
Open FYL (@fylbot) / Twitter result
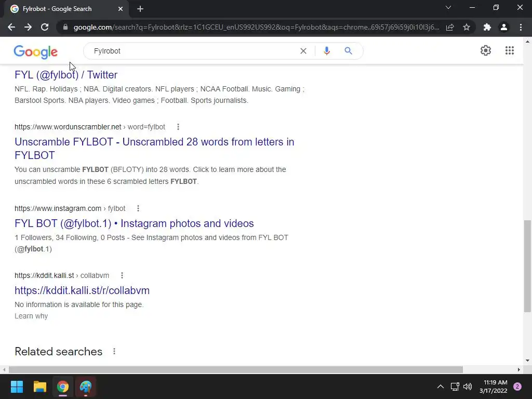[x=66, y=75]
